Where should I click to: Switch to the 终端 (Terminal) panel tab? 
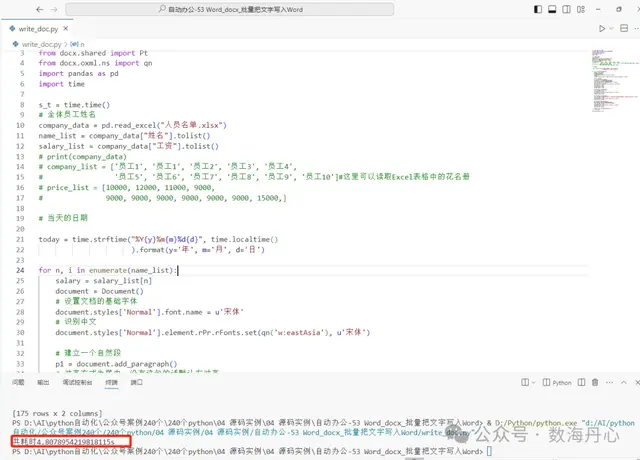(111, 382)
